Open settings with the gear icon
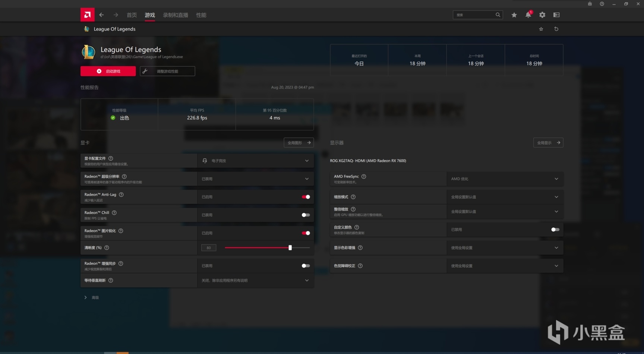The width and height of the screenshot is (644, 354). pos(542,15)
